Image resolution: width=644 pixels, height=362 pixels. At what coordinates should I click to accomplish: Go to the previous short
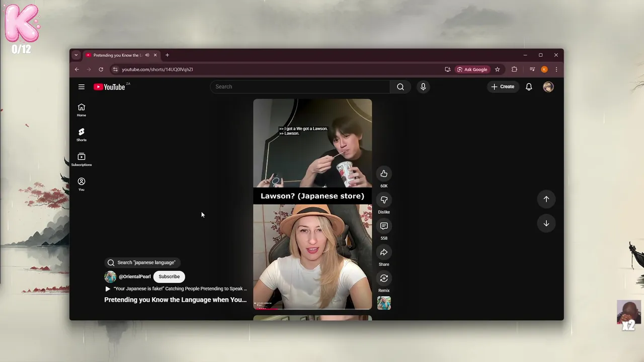546,199
